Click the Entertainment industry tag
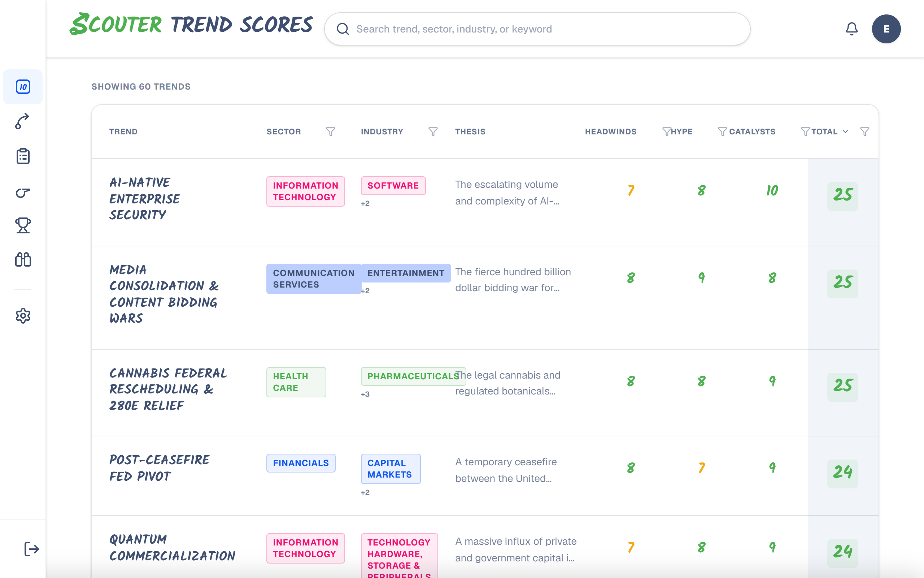 pos(406,273)
